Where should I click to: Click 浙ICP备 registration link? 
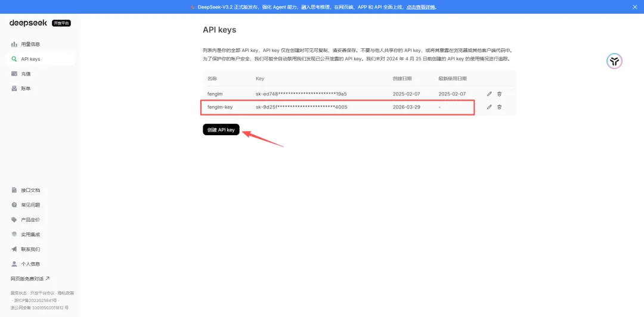point(36,300)
